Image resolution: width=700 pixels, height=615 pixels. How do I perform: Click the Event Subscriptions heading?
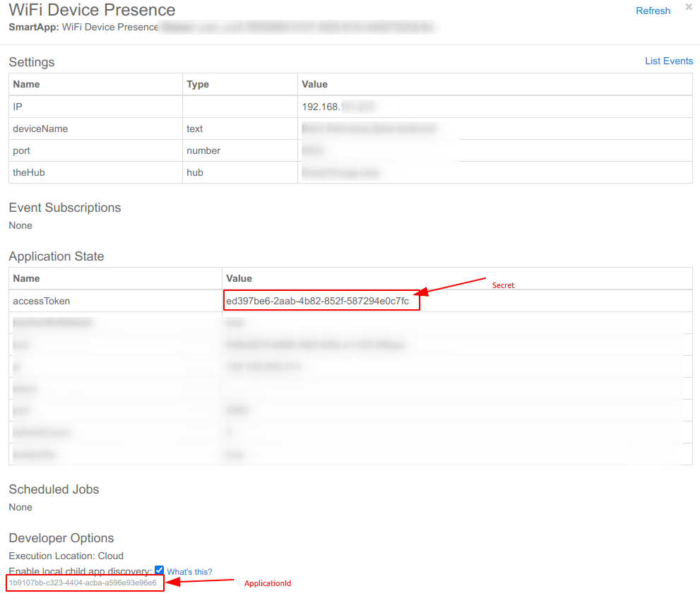pos(65,208)
